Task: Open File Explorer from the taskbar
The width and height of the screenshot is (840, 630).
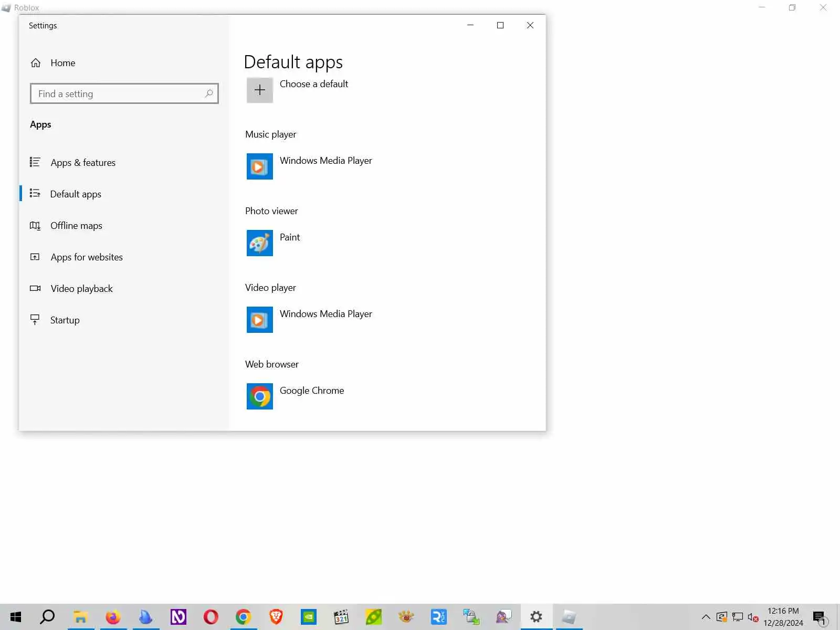Action: pos(80,617)
